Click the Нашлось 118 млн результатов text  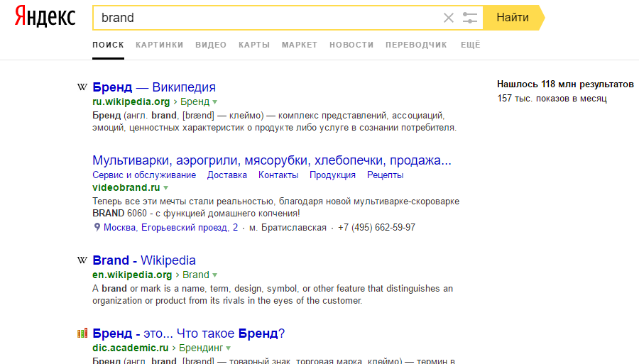pyautogui.click(x=565, y=84)
